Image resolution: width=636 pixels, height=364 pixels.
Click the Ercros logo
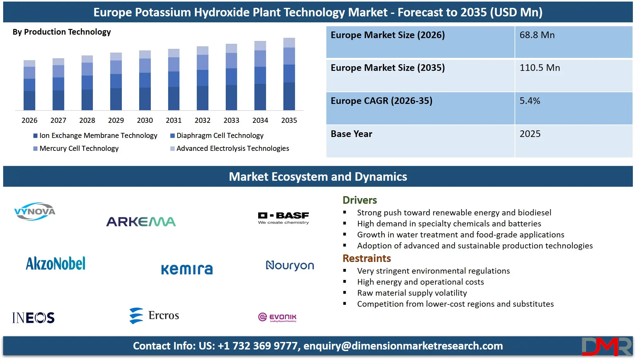(154, 315)
